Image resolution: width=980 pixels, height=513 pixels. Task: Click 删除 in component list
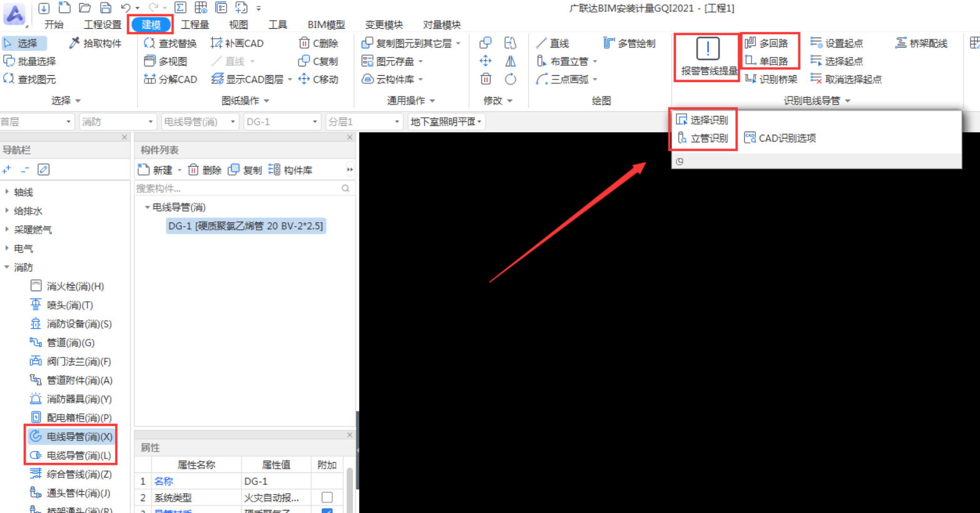click(x=205, y=170)
